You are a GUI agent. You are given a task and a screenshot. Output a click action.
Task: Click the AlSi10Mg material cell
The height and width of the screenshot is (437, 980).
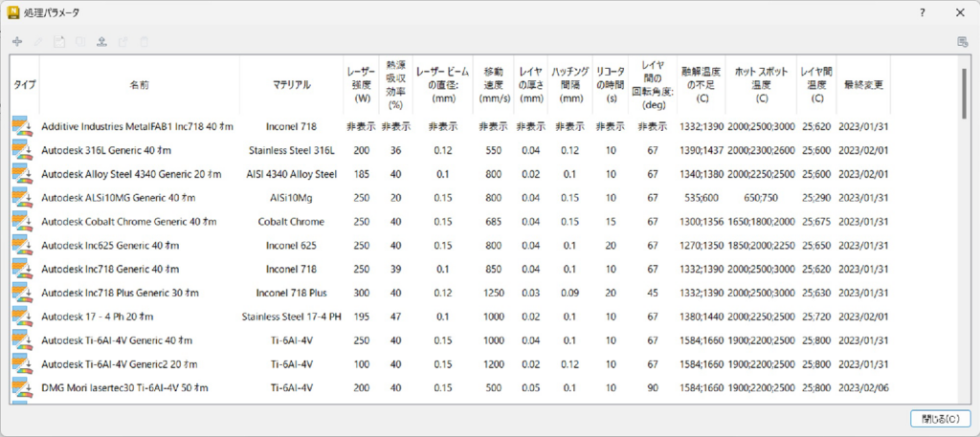(291, 198)
